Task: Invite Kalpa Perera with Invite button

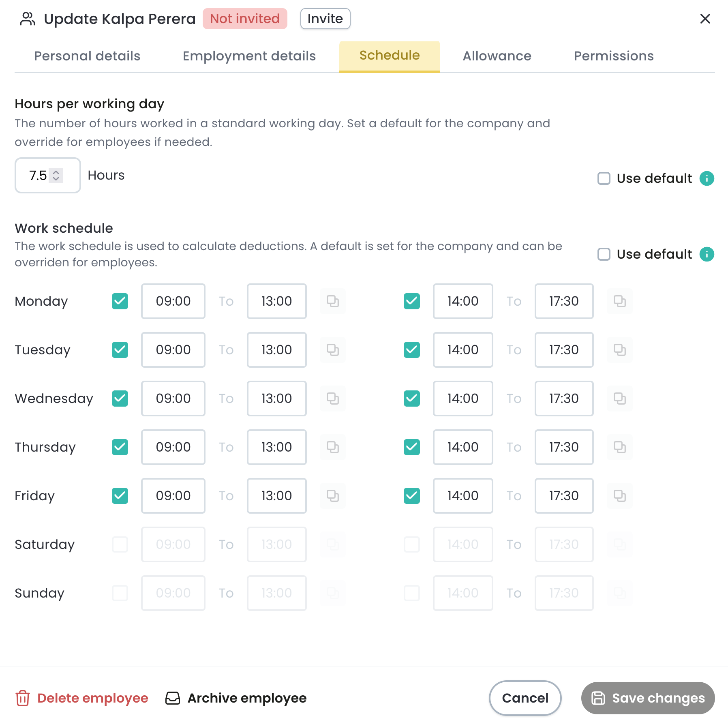Action: coord(325,19)
